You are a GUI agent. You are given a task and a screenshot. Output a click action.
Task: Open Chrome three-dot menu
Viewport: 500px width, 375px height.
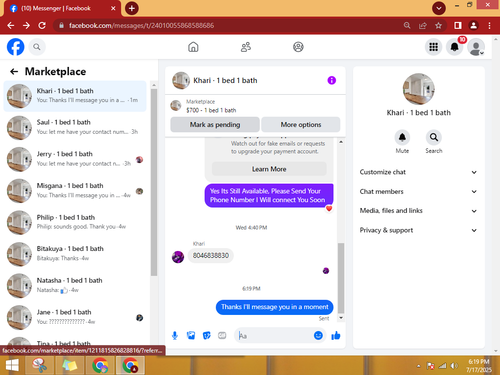tap(489, 25)
